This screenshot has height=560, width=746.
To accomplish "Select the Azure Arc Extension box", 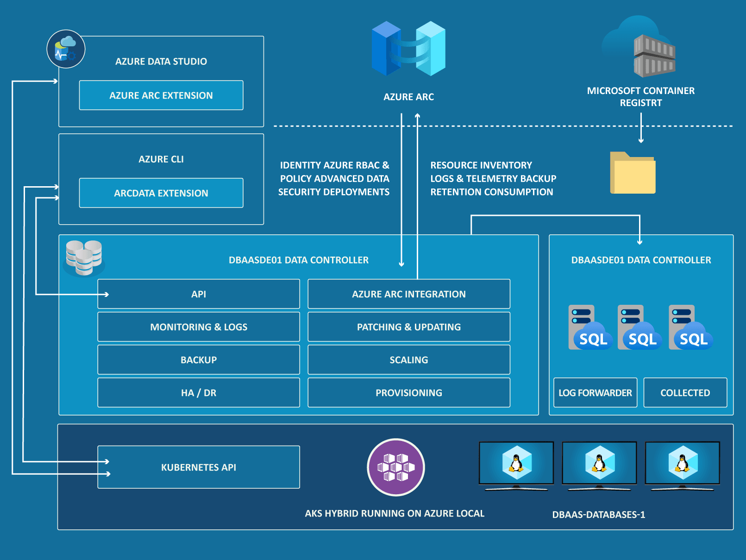I will click(161, 95).
